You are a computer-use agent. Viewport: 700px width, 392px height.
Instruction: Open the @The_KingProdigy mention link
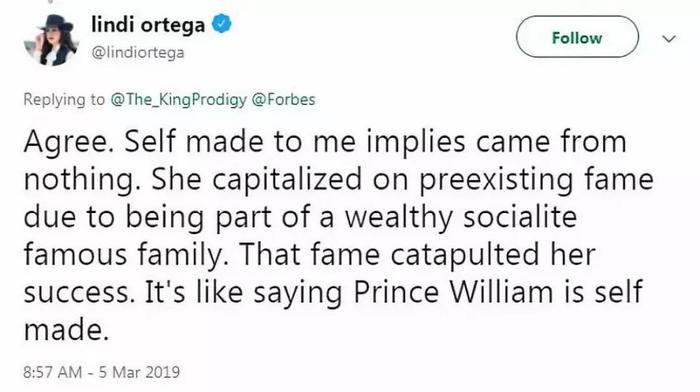178,99
